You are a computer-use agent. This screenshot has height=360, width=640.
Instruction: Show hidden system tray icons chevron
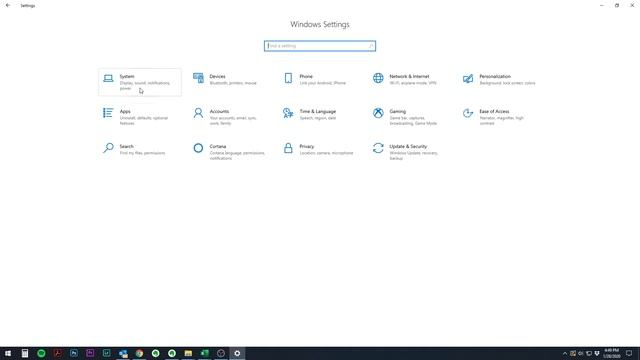[565, 353]
